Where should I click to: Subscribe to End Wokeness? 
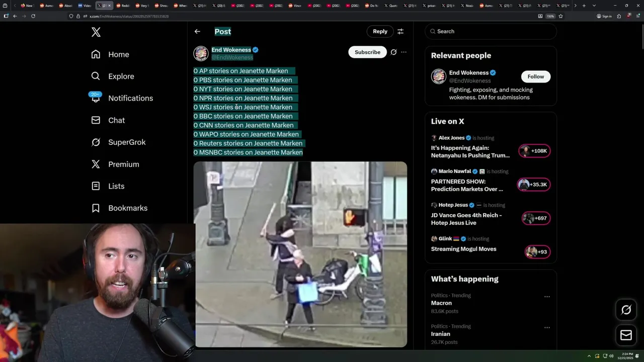coord(367,52)
